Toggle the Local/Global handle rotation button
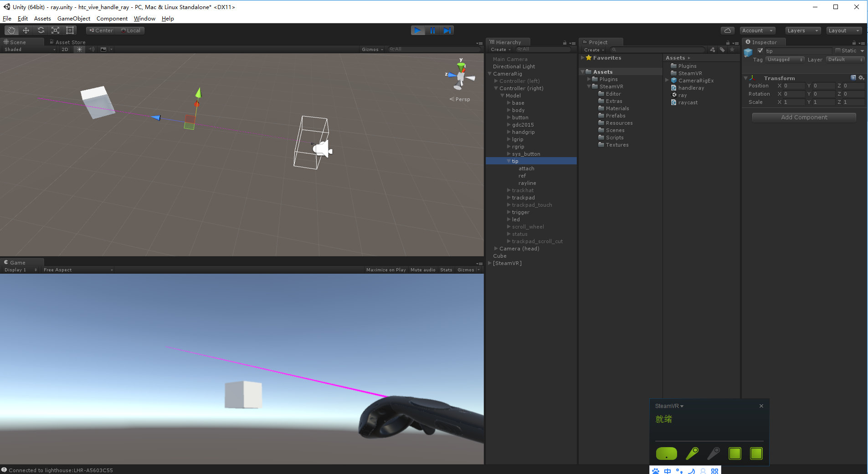The width and height of the screenshot is (868, 474). (130, 31)
